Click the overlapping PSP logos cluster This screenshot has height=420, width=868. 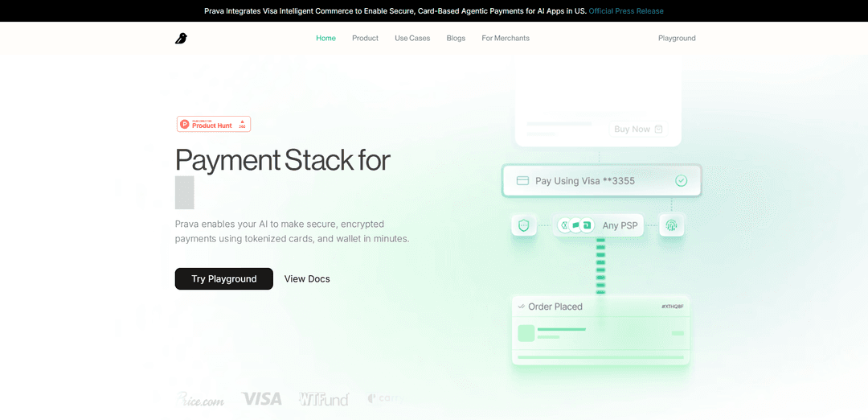pyautogui.click(x=575, y=225)
